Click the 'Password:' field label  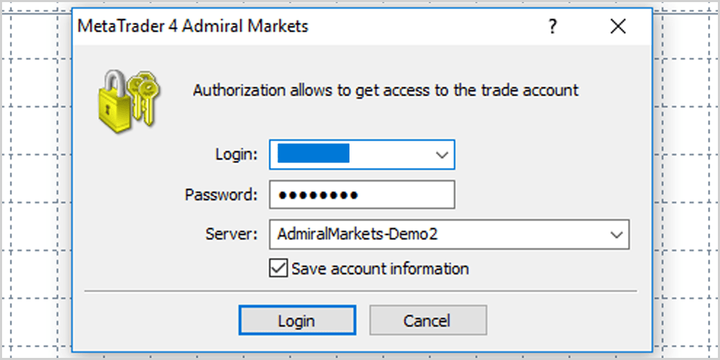[221, 195]
